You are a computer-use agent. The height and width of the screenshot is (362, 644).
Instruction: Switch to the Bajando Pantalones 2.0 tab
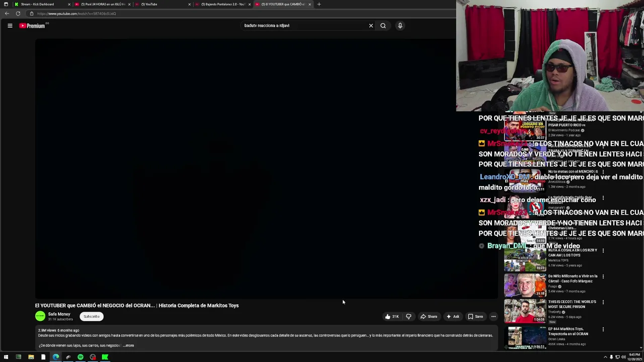point(223,4)
